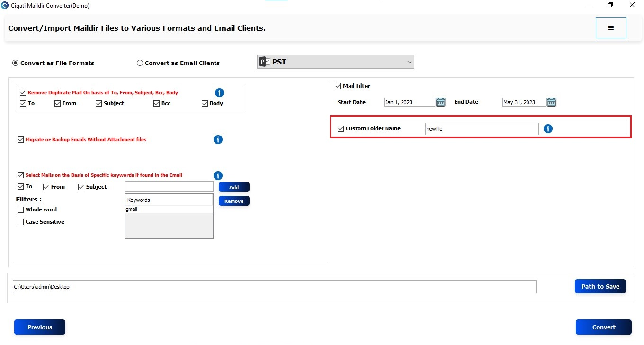This screenshot has height=345, width=644.
Task: Click the Remove keyword button
Action: [234, 201]
